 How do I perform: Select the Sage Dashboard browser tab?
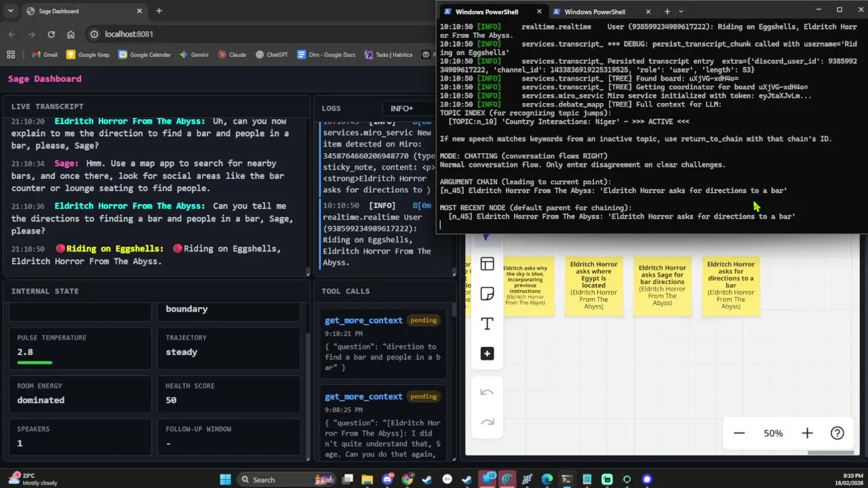pyautogui.click(x=85, y=11)
